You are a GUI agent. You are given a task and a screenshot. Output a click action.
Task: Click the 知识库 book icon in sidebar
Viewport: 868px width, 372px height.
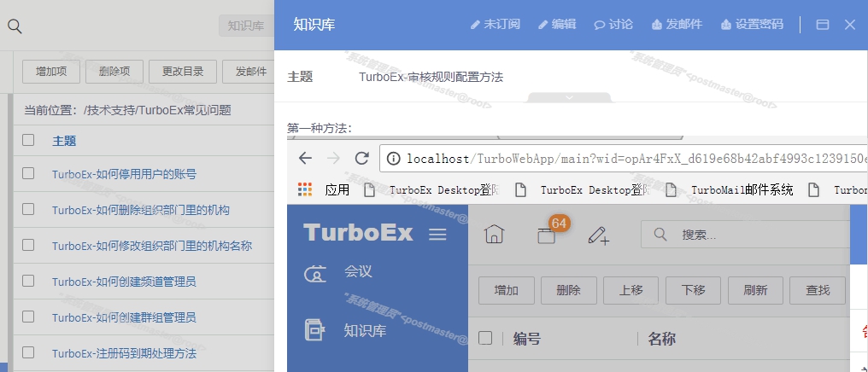click(315, 330)
